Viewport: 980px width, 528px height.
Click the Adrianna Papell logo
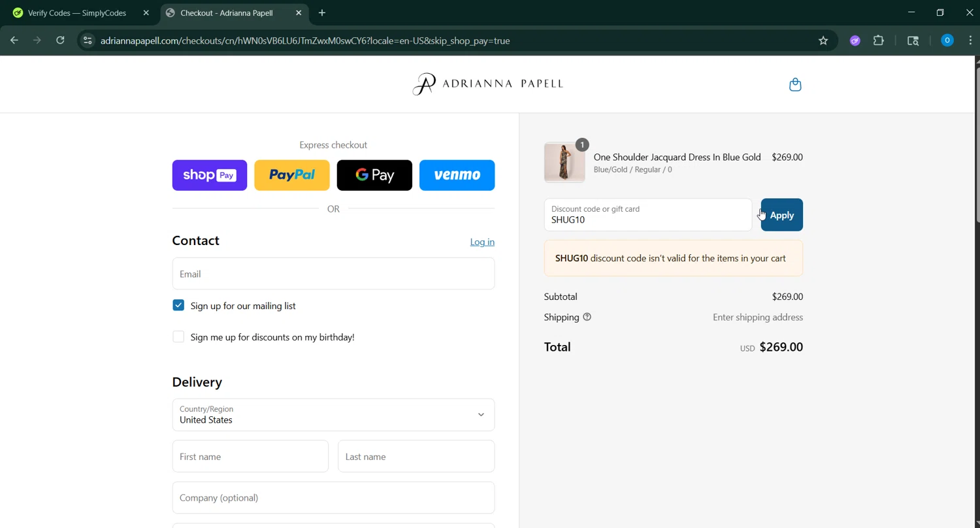[x=487, y=84]
